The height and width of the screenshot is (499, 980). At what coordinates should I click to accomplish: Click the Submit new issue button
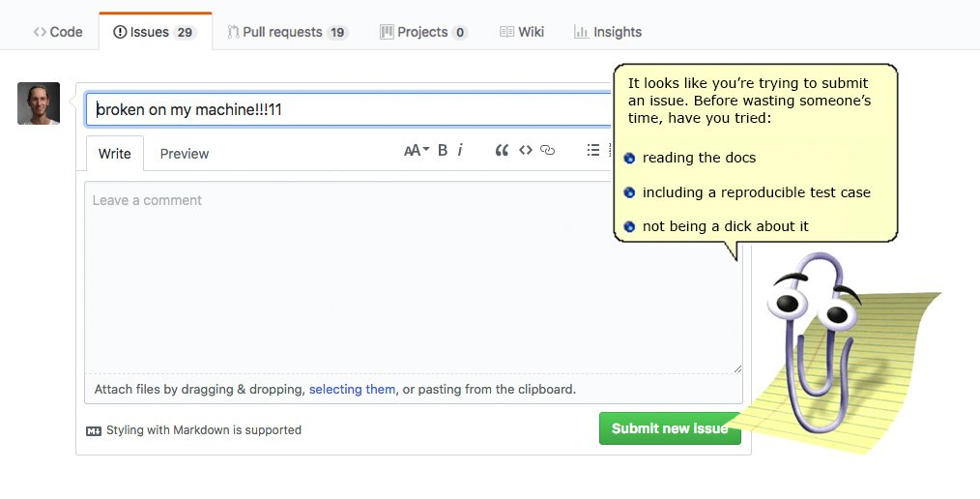pyautogui.click(x=670, y=428)
